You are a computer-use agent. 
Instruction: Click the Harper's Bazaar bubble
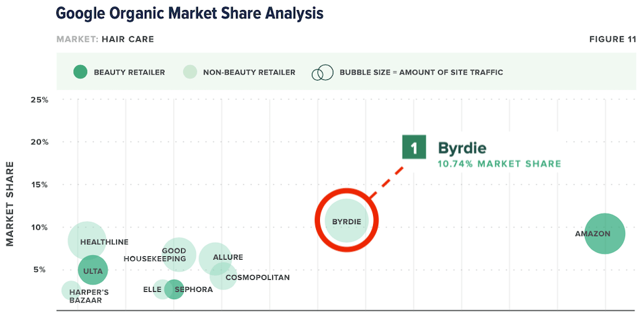point(72,290)
